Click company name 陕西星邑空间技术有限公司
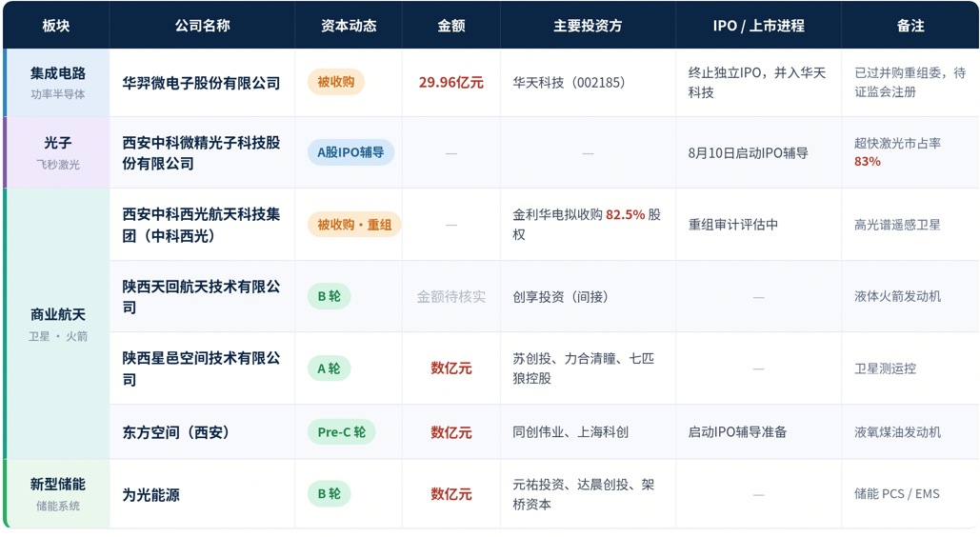This screenshot has height=537, width=980. coord(201,368)
